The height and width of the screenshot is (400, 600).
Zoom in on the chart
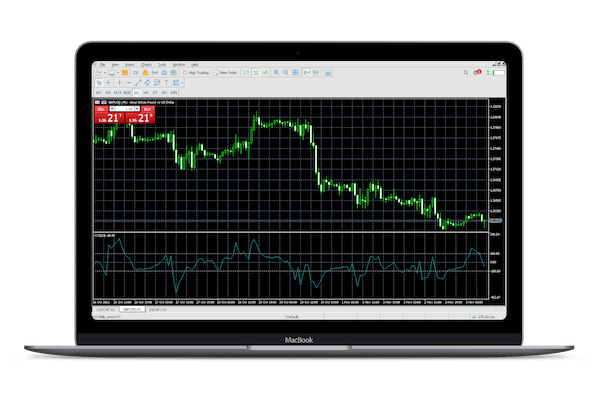(276, 73)
